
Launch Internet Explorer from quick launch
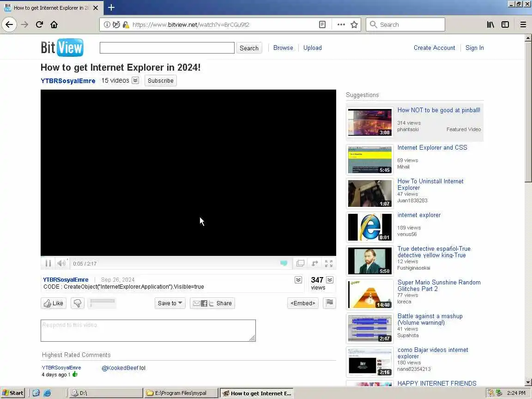pos(47,393)
